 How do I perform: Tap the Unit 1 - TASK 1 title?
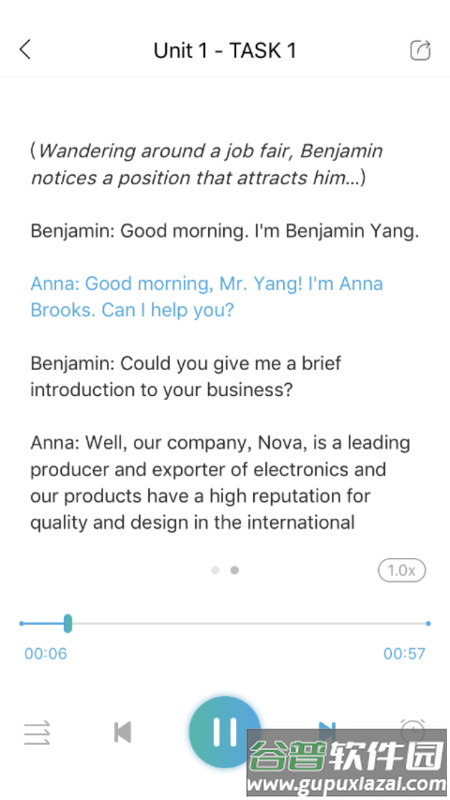[224, 51]
